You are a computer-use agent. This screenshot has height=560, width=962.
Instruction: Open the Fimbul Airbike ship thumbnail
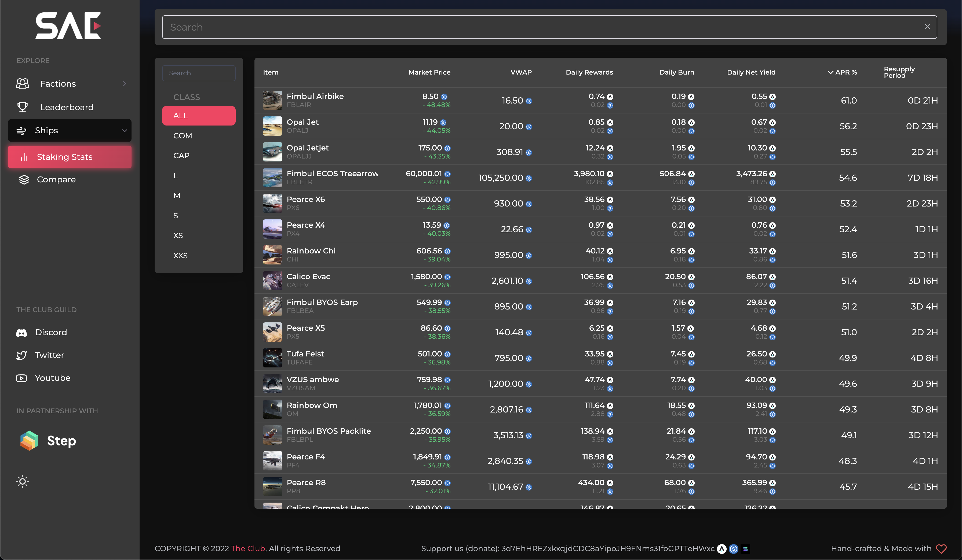point(272,100)
